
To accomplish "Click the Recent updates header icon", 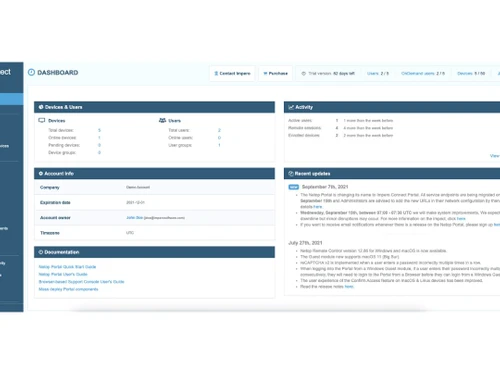I will (291, 173).
